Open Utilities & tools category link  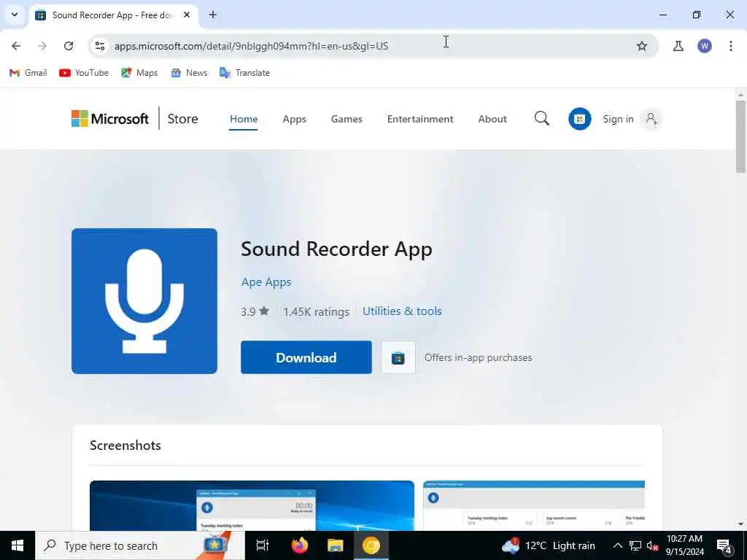[402, 311]
